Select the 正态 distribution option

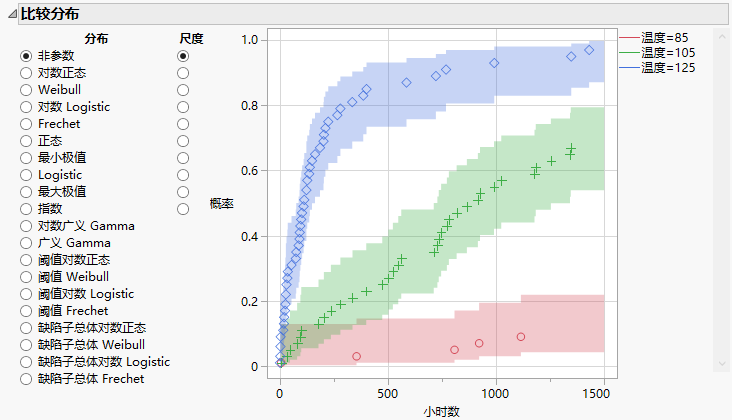click(26, 141)
